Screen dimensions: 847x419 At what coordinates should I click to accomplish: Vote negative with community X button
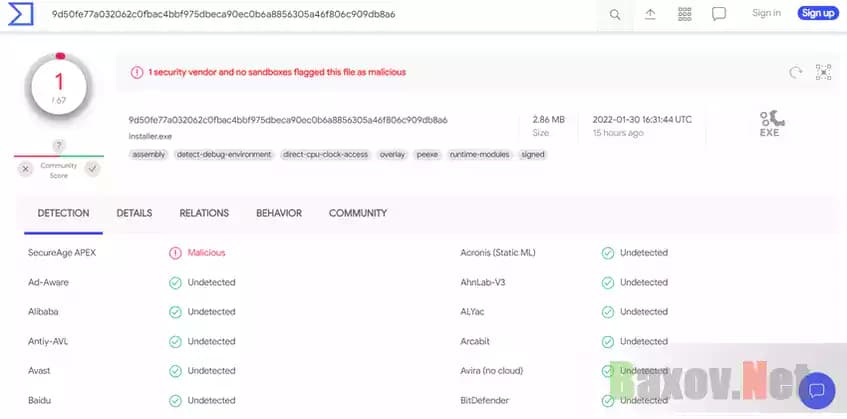(x=26, y=169)
